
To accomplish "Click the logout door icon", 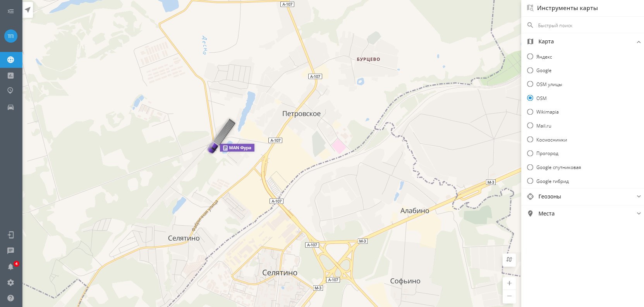I will pos(11,235).
